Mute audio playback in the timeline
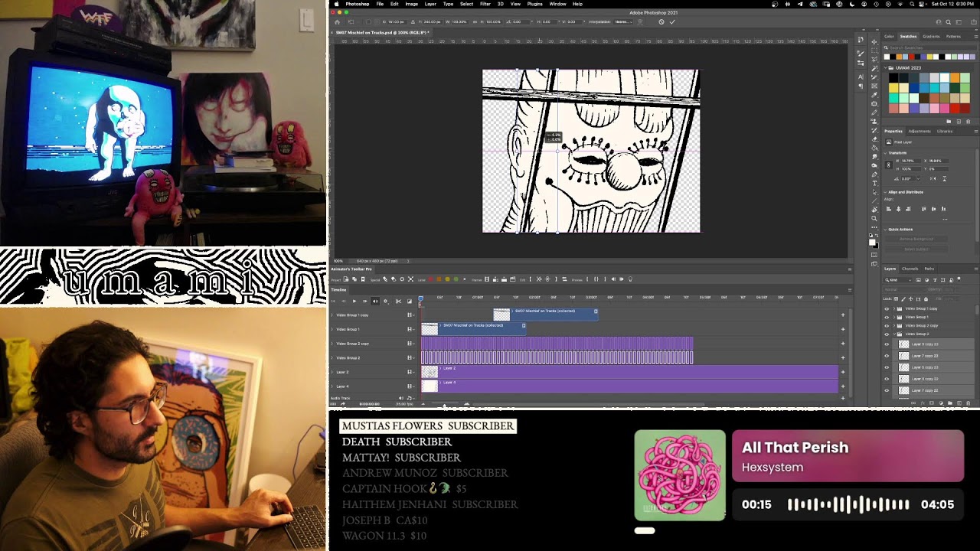The width and height of the screenshot is (980, 551). (x=375, y=302)
